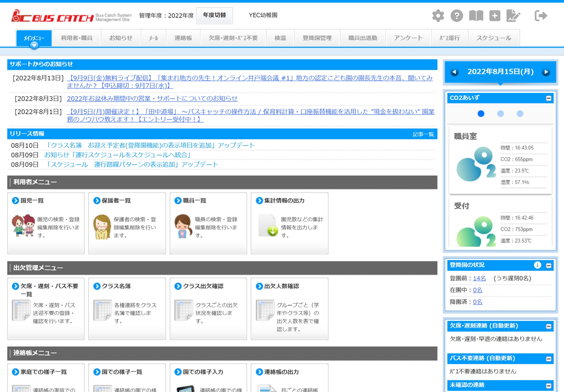
Task: Collapse the バス不要連絡 panel
Action: point(548,359)
